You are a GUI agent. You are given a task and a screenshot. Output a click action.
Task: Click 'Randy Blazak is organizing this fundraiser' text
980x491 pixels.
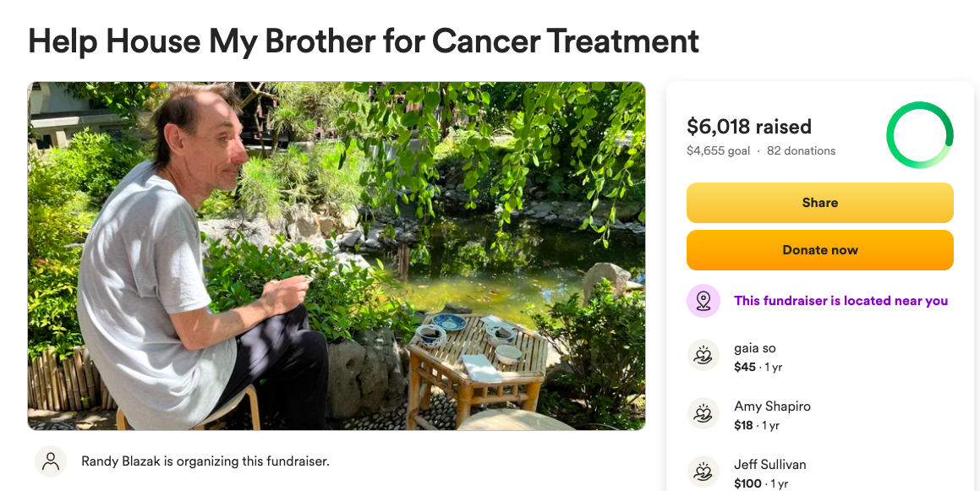pyautogui.click(x=205, y=461)
